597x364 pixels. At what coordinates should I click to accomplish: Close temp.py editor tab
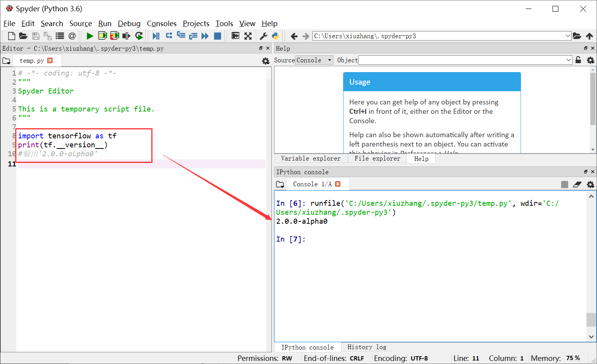point(50,60)
